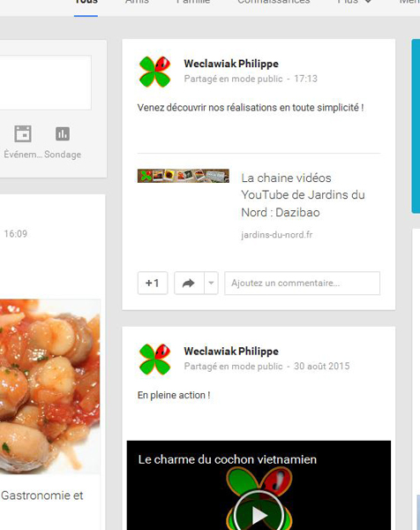Click the Gastronomie et text link
The image size is (420, 530).
click(x=41, y=496)
